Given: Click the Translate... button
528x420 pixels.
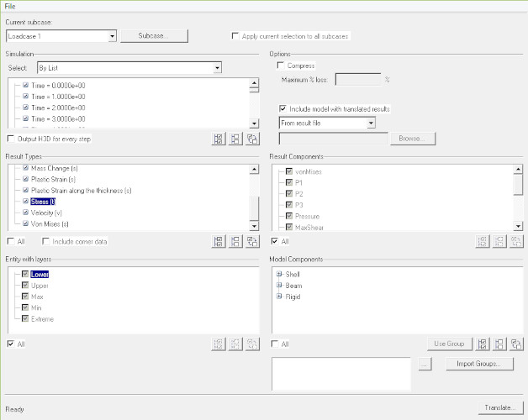Looking at the screenshot, I should click(499, 407).
